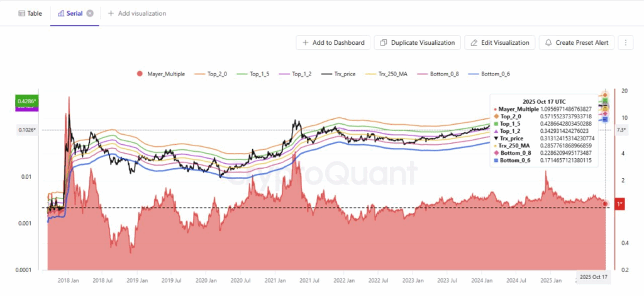Click the bell icon in Create Preset Alert
The image size is (644, 296).
tap(548, 43)
